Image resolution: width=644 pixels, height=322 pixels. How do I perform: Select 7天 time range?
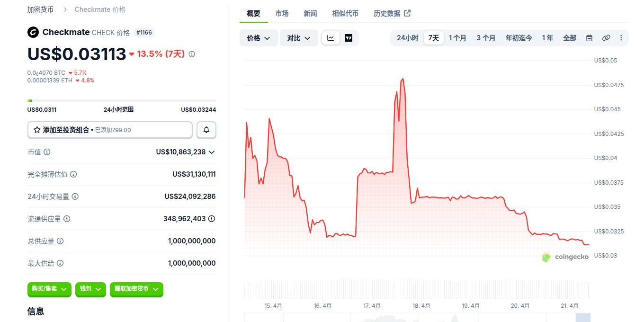point(434,38)
